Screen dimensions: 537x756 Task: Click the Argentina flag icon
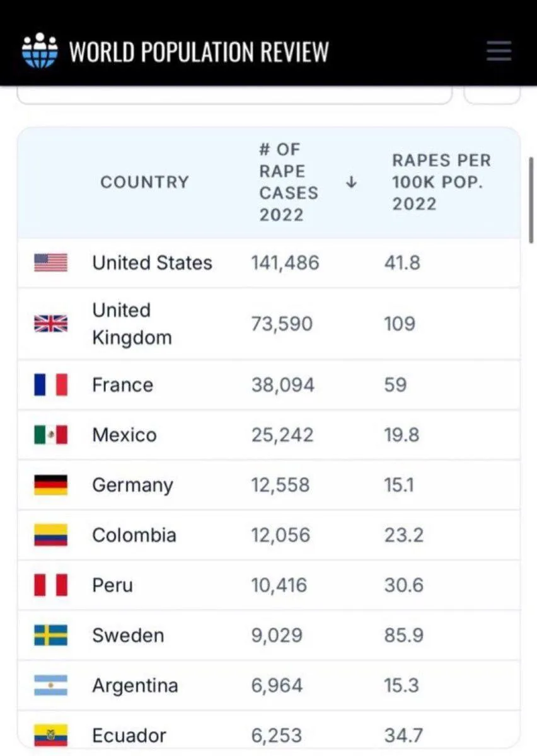(x=50, y=685)
